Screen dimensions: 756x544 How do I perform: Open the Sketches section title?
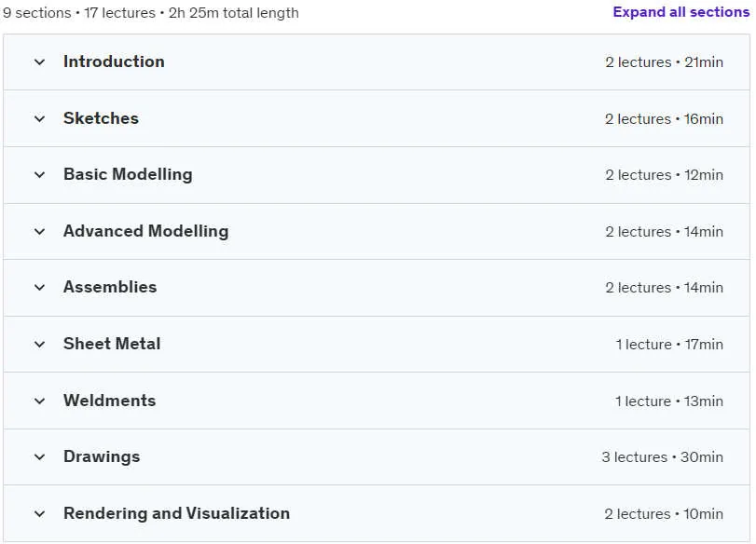pos(101,118)
